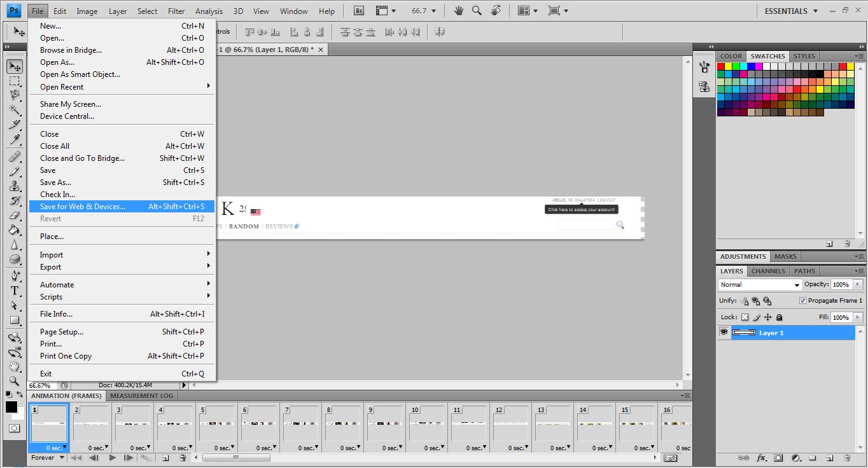This screenshot has width=868, height=468.
Task: Select the Rectangular Marquee tool
Action: (15, 81)
